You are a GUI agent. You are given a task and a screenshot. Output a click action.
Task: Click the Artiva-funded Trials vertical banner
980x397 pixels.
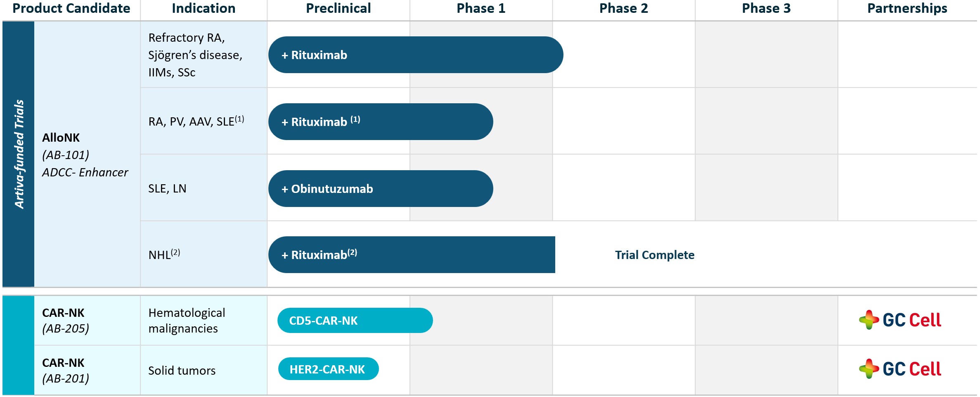[x=19, y=154]
